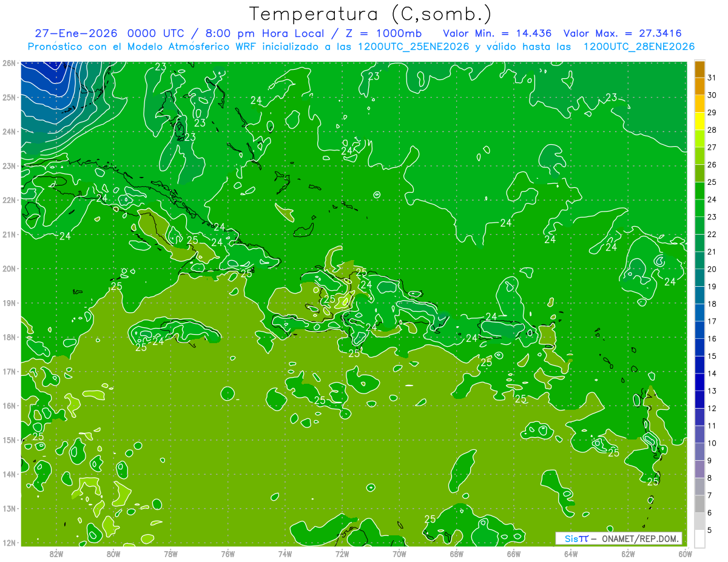This screenshot has width=728, height=562.
Task: Click the number 5 on the color scale
Action: [710, 530]
